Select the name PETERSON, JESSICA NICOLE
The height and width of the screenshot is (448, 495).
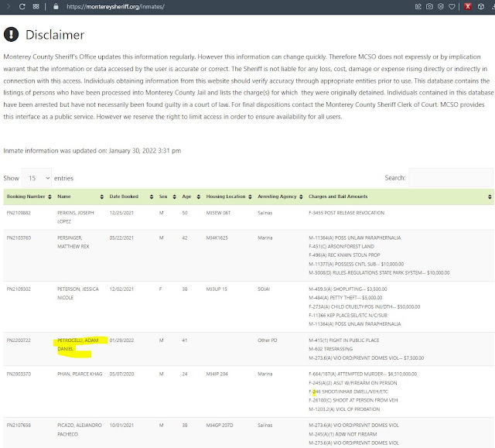pos(78,293)
